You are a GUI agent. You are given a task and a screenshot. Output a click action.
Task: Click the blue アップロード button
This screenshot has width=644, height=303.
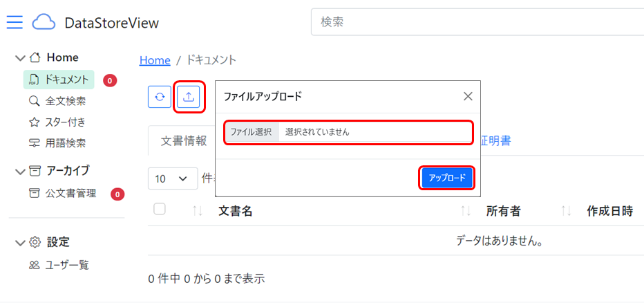click(447, 178)
